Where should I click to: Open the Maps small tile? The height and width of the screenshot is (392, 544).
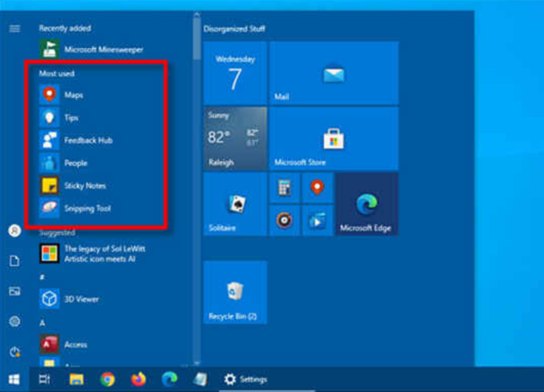coord(318,188)
